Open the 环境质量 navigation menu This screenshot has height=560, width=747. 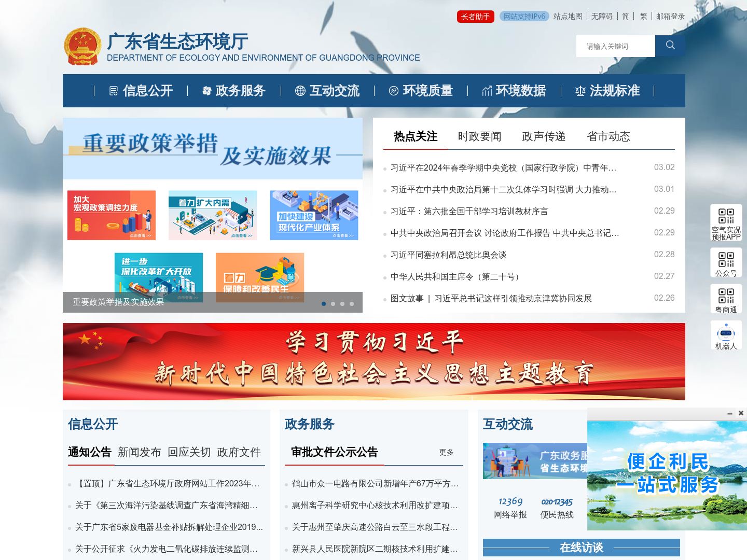[x=421, y=91]
